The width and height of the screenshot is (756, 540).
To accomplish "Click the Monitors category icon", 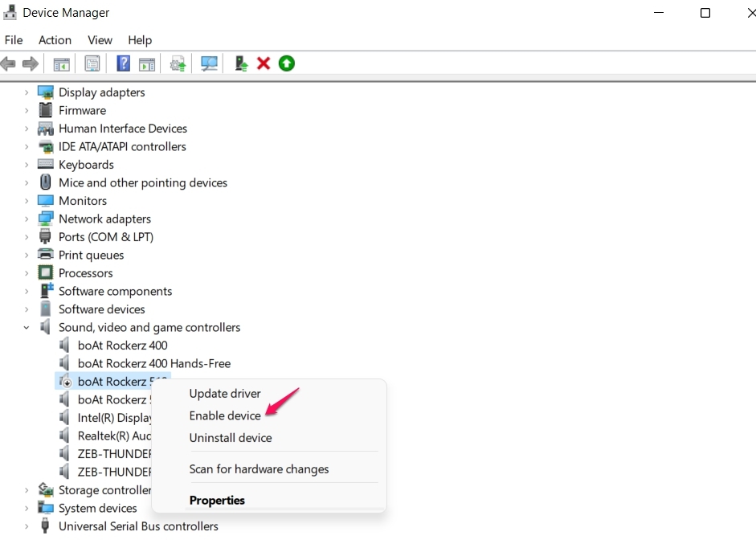I will tap(45, 201).
